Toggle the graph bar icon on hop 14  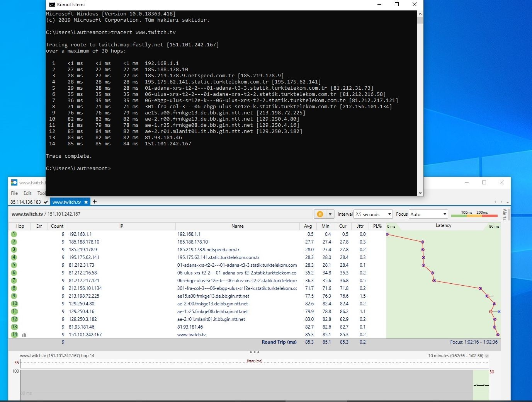pyautogui.click(x=24, y=335)
